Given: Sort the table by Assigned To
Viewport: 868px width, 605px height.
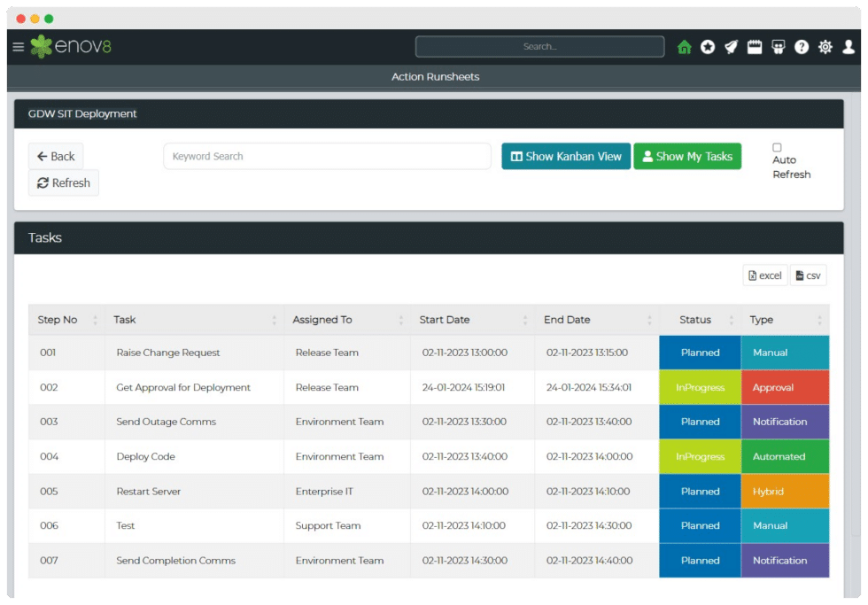Looking at the screenshot, I should (323, 320).
